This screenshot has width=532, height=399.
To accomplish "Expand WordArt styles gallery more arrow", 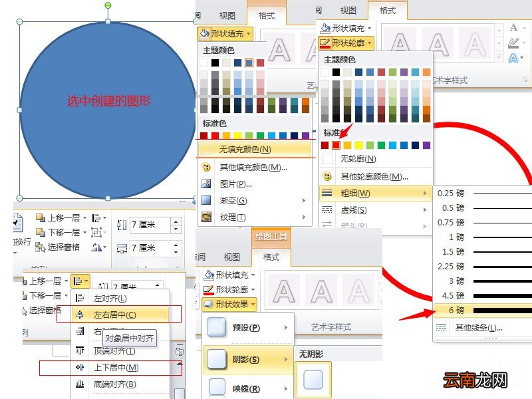I will [x=499, y=57].
